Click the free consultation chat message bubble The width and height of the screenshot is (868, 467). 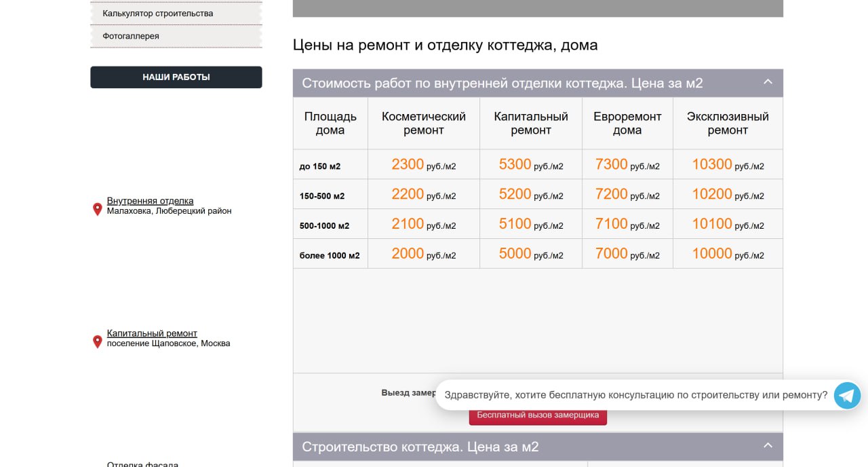[x=635, y=395]
